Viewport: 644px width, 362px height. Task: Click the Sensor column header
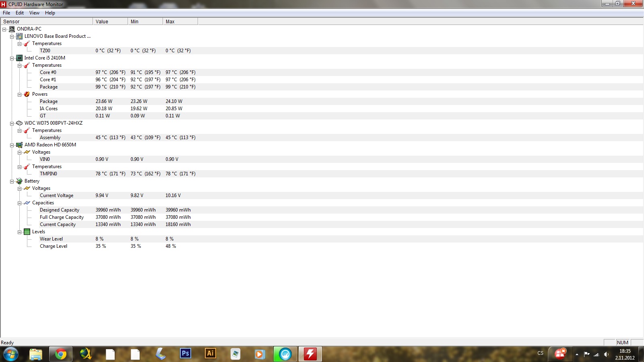[47, 21]
